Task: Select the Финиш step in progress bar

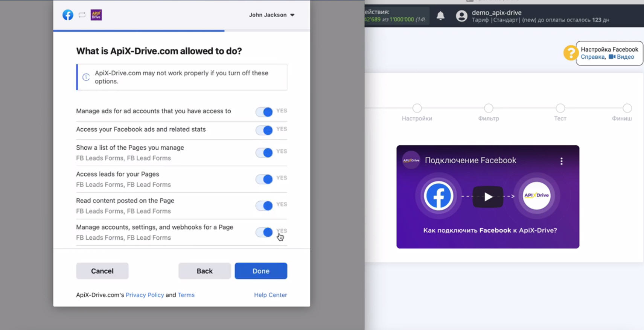Action: pyautogui.click(x=627, y=108)
